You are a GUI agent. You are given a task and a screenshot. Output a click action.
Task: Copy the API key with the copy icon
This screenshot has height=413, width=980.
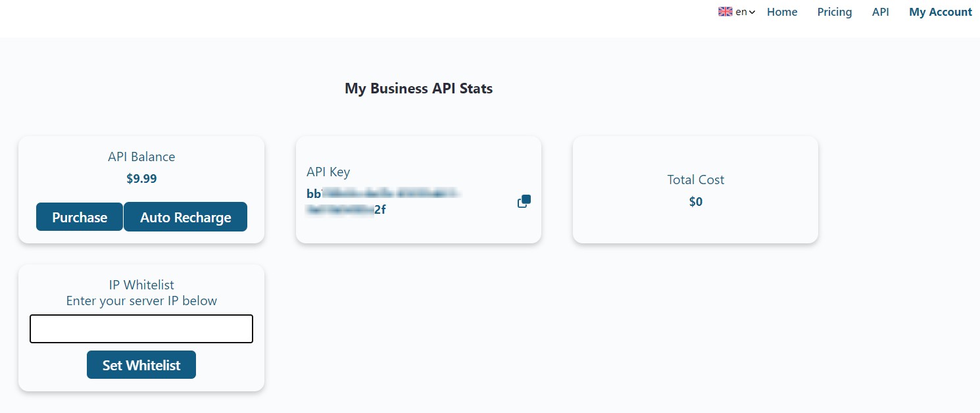click(x=524, y=201)
